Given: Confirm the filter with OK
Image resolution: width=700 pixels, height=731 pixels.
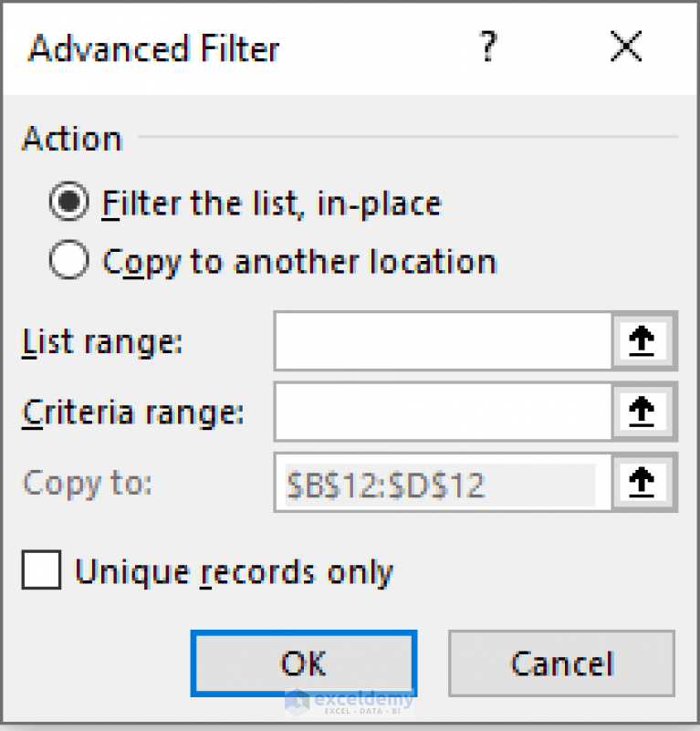Looking at the screenshot, I should click(303, 663).
